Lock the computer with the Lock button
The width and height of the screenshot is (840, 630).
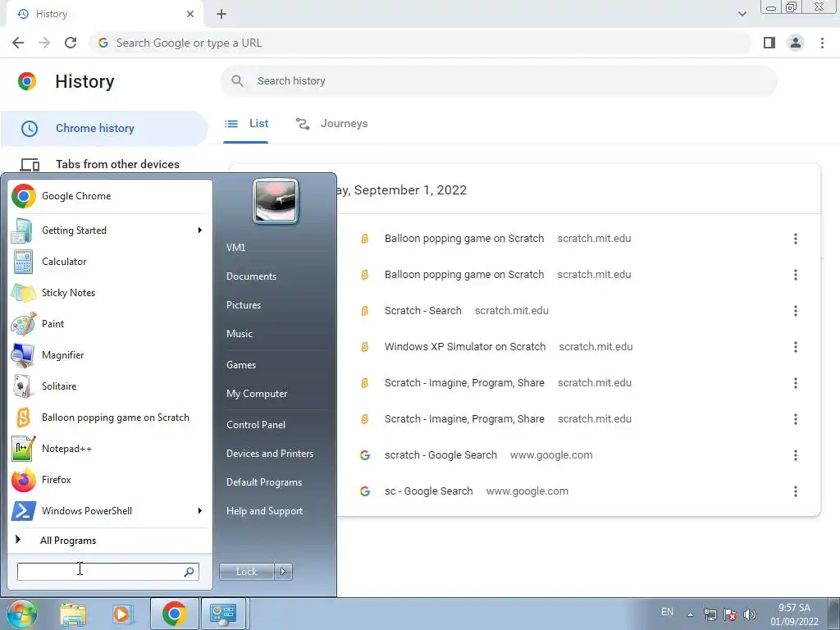(x=247, y=572)
